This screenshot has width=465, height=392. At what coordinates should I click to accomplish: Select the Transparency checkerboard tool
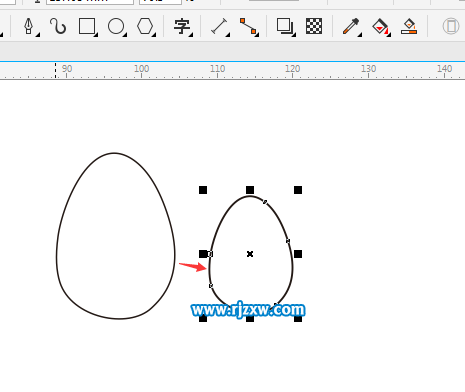pyautogui.click(x=314, y=26)
